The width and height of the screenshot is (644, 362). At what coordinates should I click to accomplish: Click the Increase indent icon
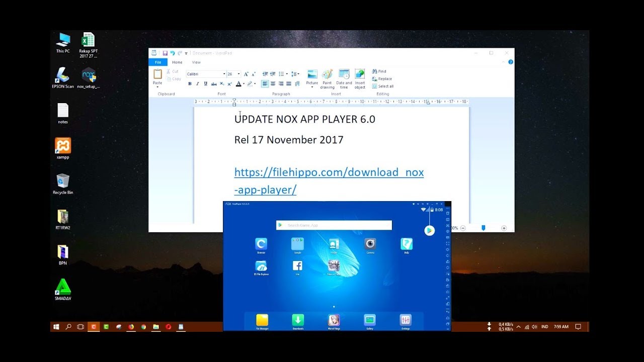273,74
